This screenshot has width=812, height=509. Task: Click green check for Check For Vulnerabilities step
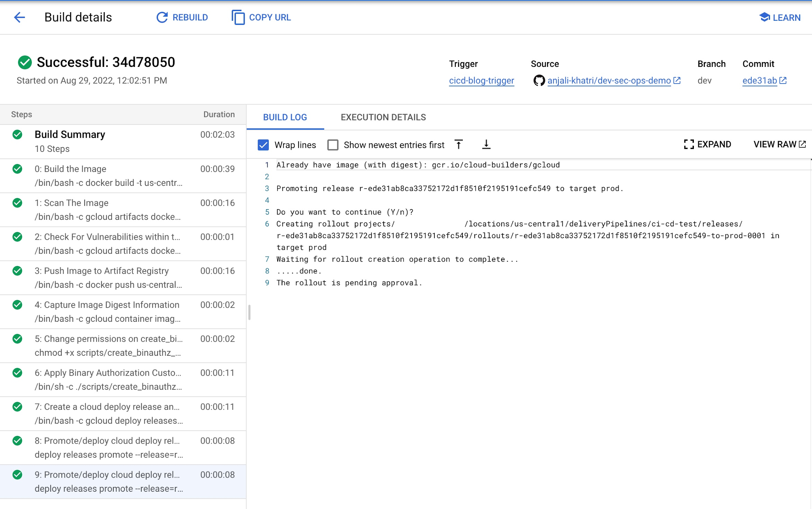17,237
